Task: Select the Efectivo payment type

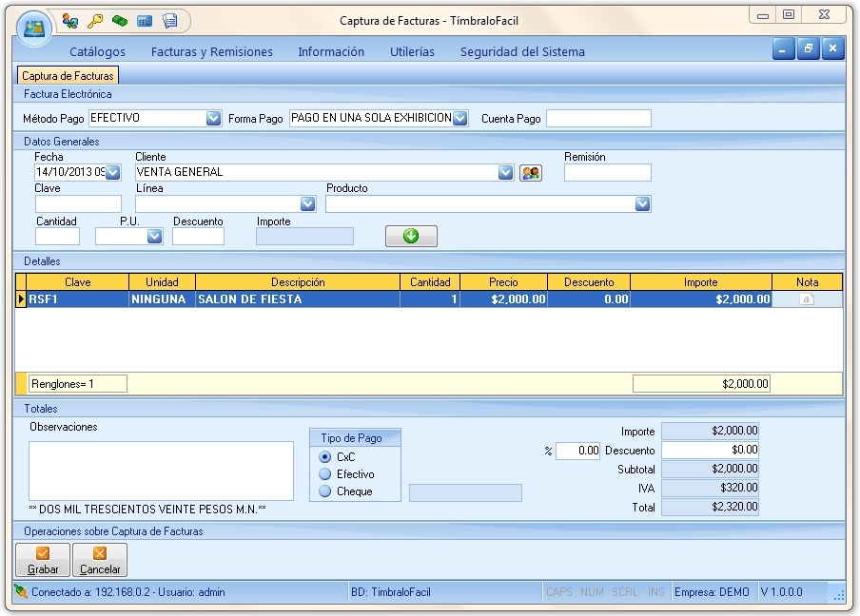Action: pyautogui.click(x=325, y=474)
